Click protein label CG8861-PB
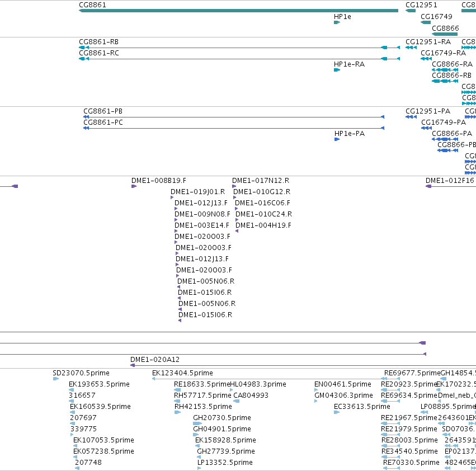This screenshot has height=471, width=476. 103,111
